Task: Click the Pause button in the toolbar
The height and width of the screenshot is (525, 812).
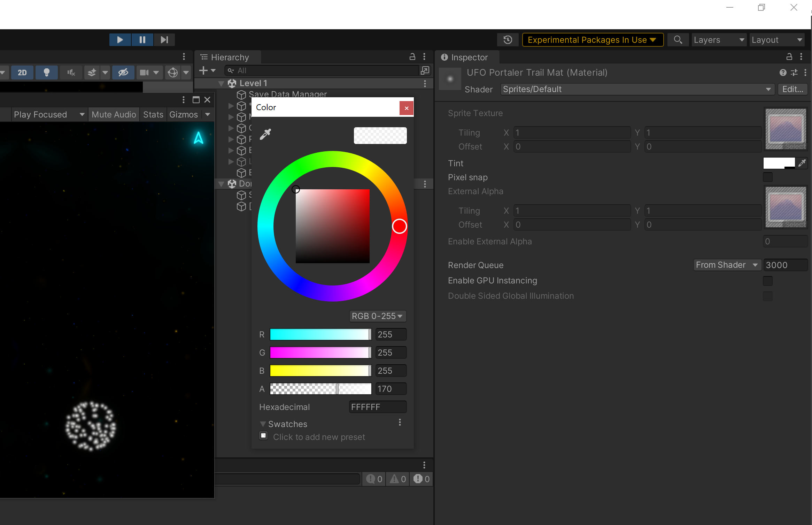Action: (142, 39)
